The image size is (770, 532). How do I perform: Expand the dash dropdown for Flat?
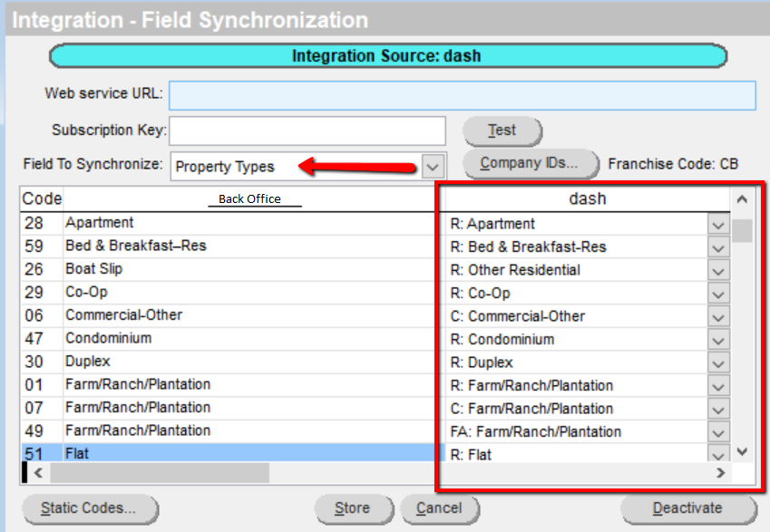(x=717, y=454)
